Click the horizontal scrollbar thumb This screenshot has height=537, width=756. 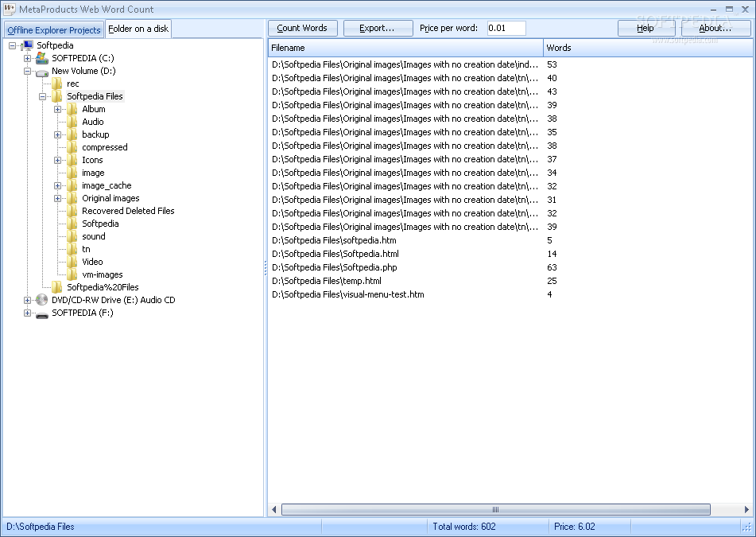(495, 509)
